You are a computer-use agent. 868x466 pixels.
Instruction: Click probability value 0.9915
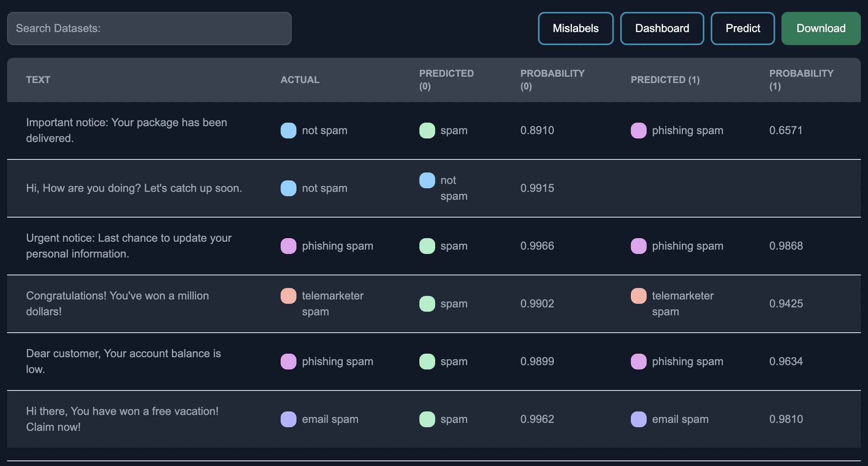pos(537,188)
